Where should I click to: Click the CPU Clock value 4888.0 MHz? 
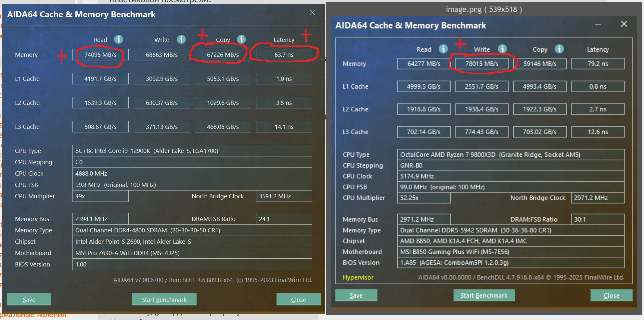pos(192,173)
